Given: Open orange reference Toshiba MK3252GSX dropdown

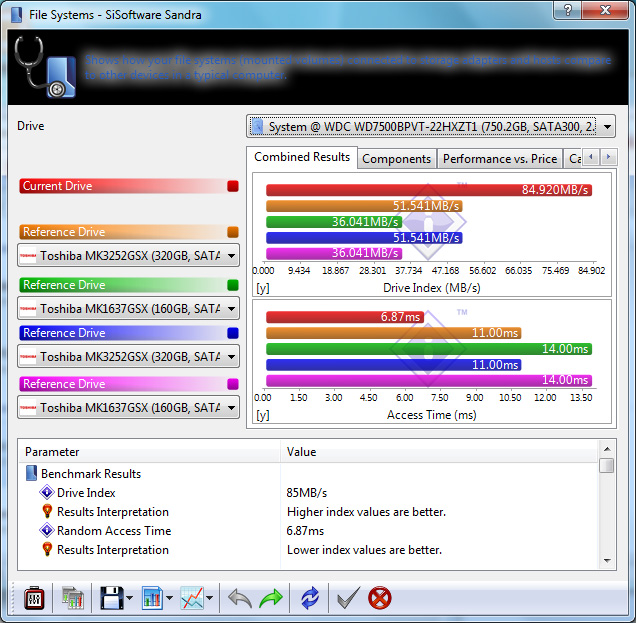Looking at the screenshot, I should [x=128, y=255].
